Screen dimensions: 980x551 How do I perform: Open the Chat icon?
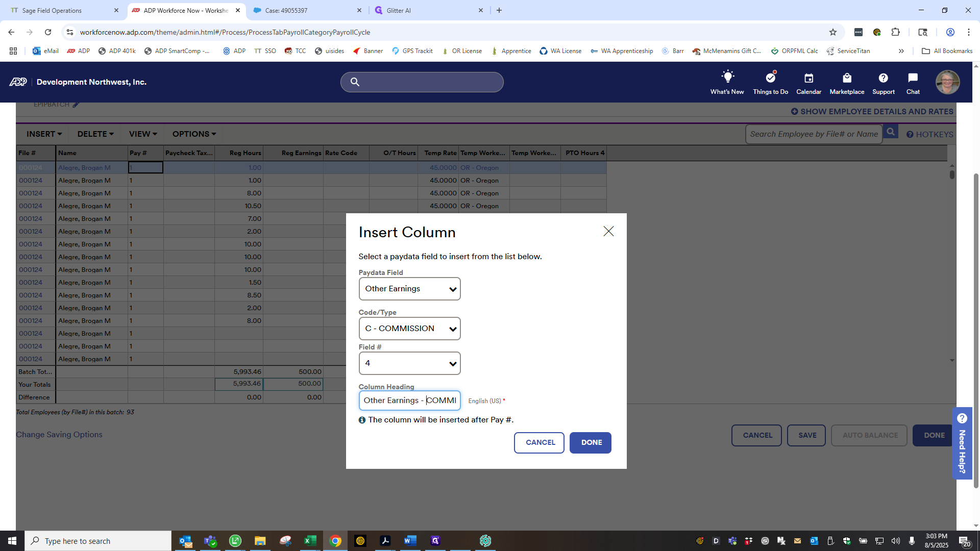pyautogui.click(x=913, y=83)
